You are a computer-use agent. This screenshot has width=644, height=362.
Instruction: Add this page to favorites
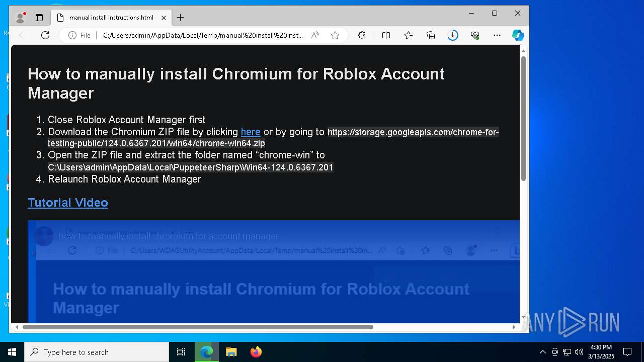(335, 35)
